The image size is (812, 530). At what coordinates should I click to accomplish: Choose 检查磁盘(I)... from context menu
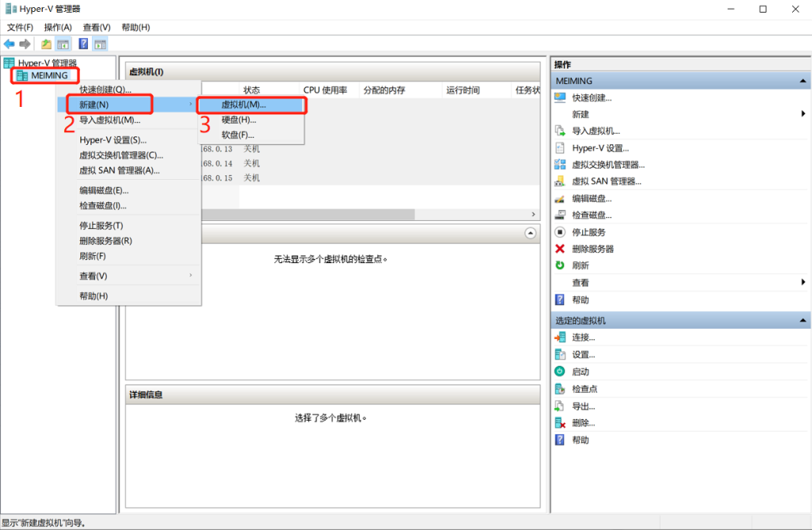[x=128, y=205]
